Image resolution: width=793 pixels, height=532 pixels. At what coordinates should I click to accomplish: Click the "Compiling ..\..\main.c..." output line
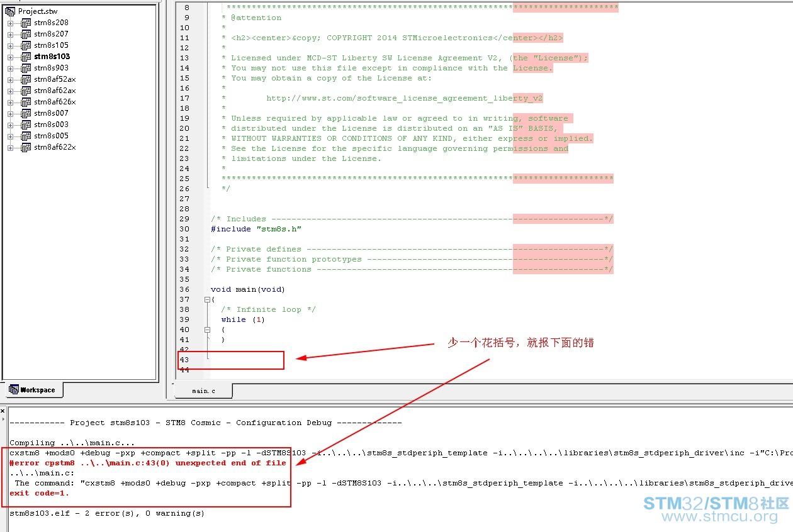[x=72, y=443]
